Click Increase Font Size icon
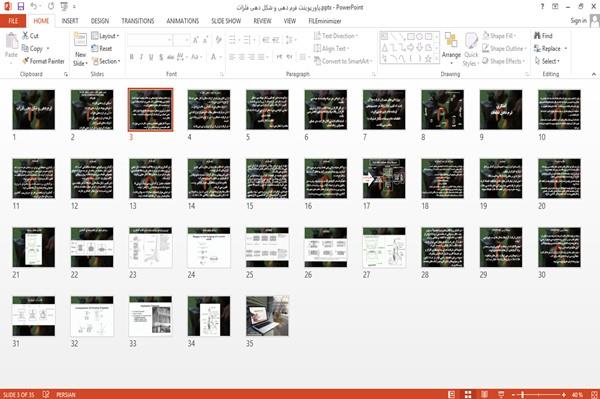The image size is (600, 399). click(x=196, y=40)
